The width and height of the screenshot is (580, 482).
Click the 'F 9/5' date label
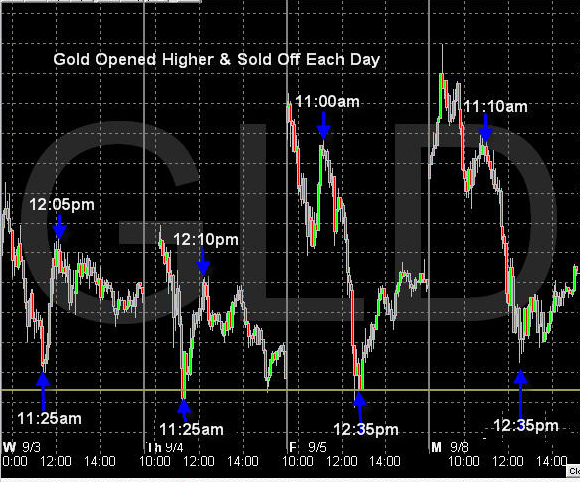[x=308, y=447]
